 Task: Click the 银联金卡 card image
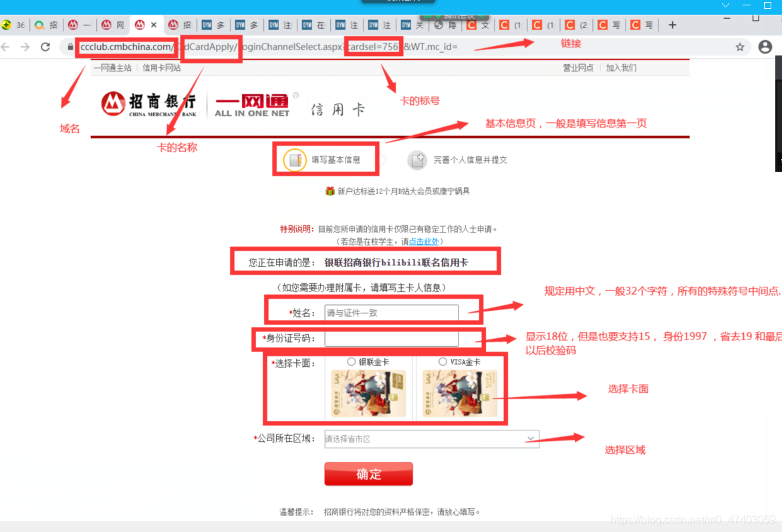coord(368,394)
